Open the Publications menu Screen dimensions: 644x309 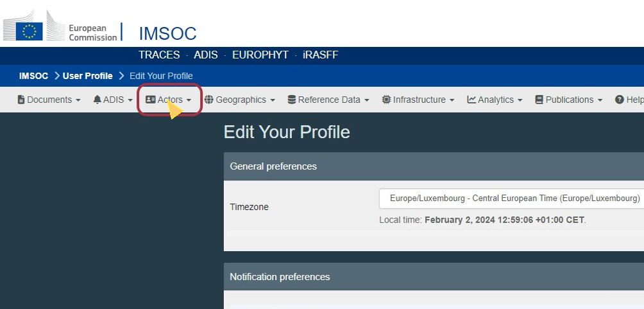569,100
